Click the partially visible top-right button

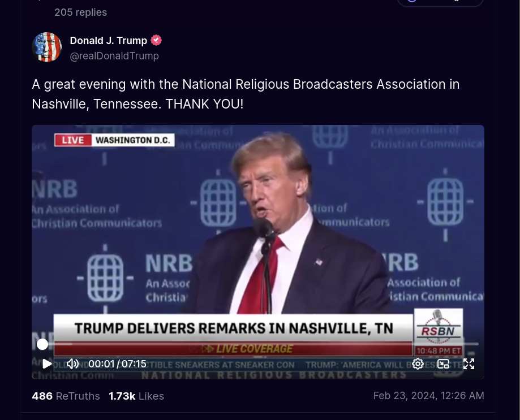[440, 2]
